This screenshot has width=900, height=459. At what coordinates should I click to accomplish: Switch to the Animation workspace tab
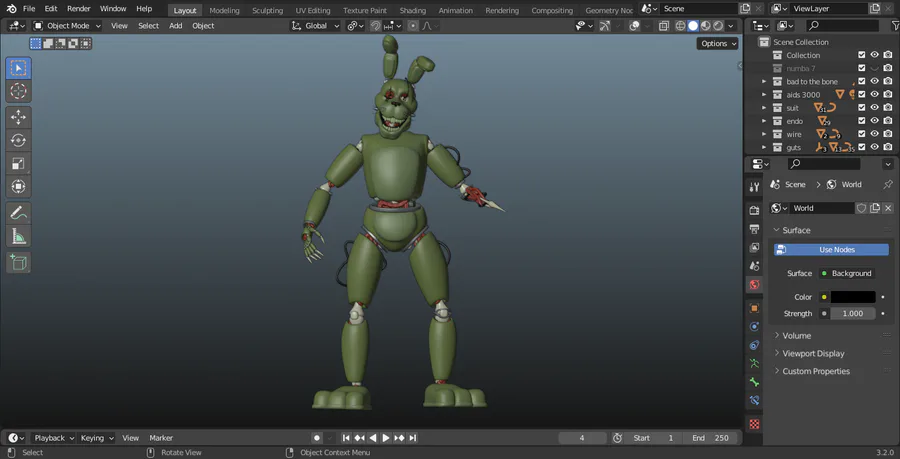[456, 10]
